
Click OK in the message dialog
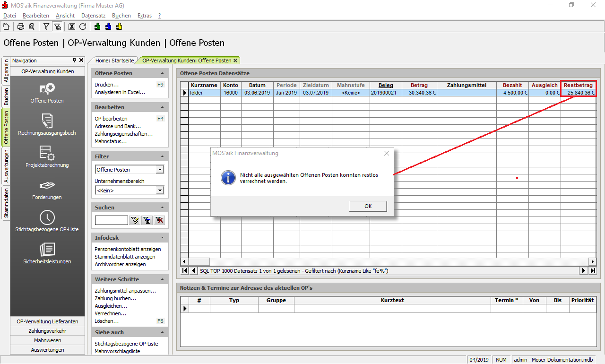click(368, 206)
